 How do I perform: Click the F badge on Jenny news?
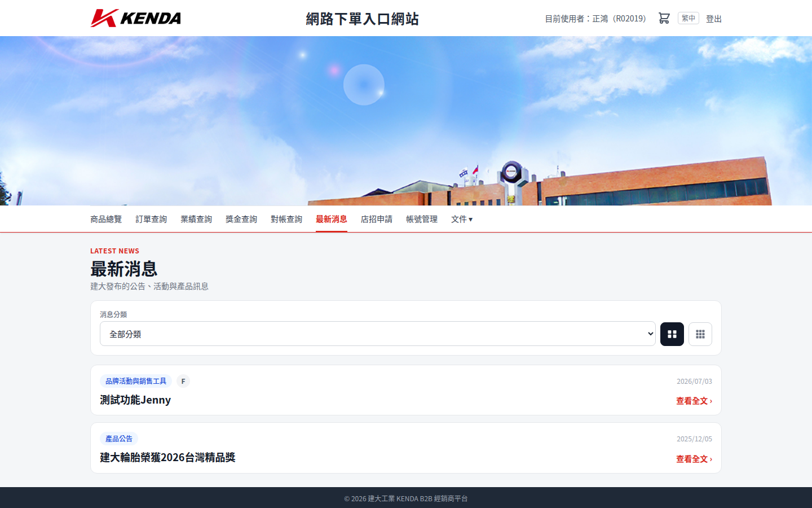click(x=183, y=381)
